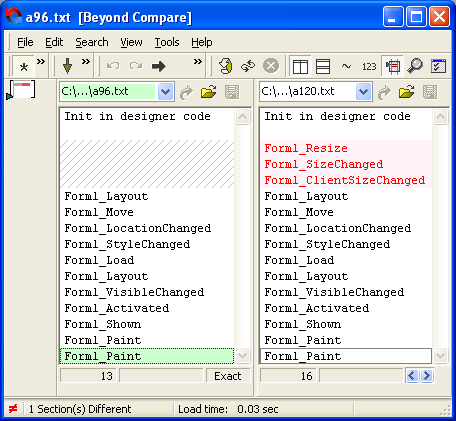Click the 'Load time: 0.03 sec' status
Screen dimensions: 456x421
tap(228, 409)
